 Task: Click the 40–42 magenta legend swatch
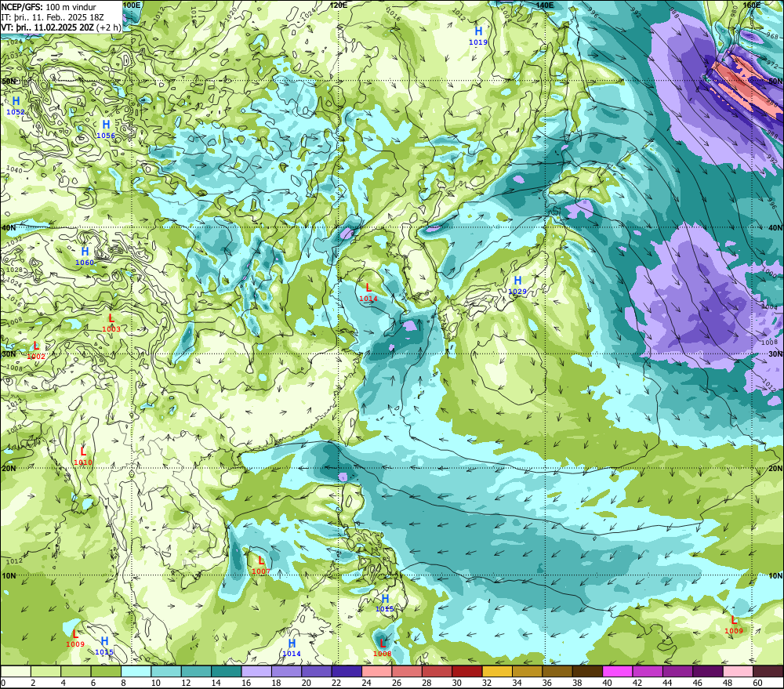618,671
